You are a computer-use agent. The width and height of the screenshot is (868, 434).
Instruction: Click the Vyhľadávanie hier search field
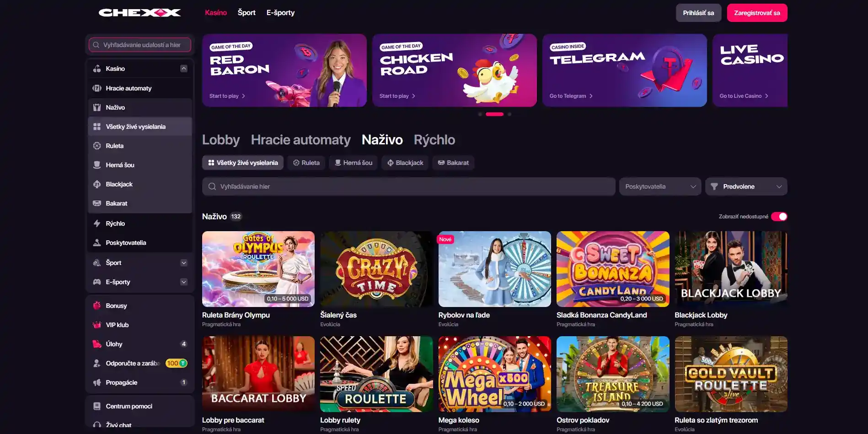tap(408, 186)
